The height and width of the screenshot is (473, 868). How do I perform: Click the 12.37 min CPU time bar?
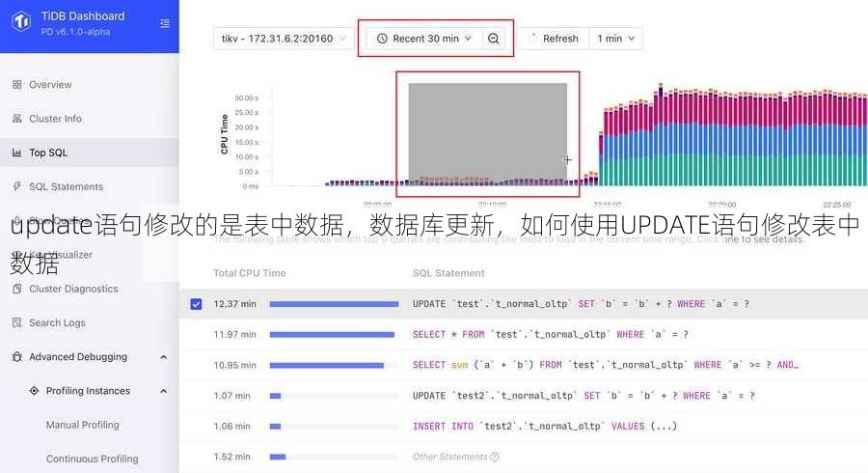334,304
